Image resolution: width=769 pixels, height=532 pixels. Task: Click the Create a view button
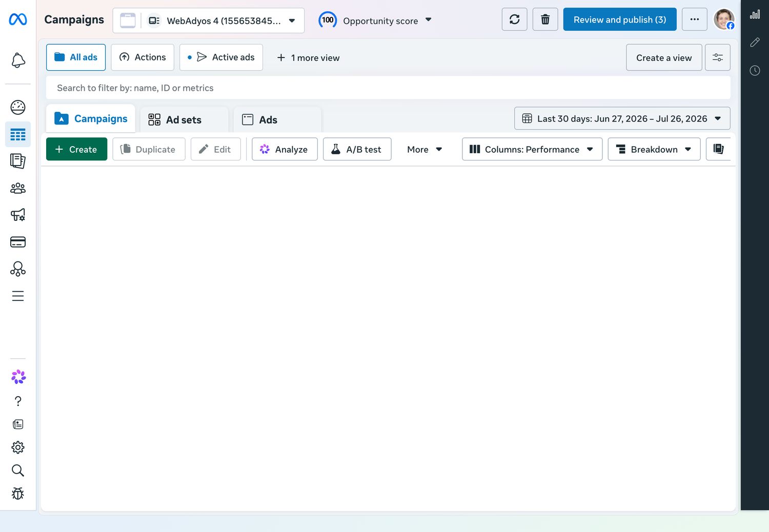tap(664, 57)
